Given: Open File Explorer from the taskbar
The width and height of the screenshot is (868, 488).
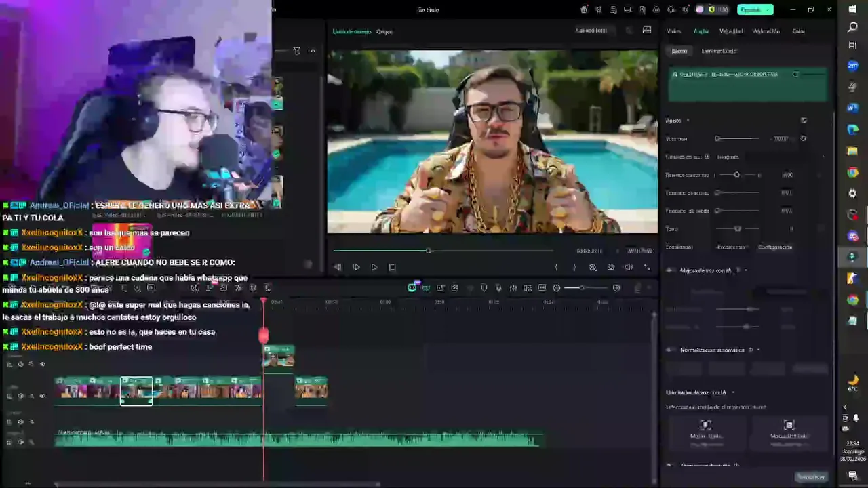Looking at the screenshot, I should 852,151.
